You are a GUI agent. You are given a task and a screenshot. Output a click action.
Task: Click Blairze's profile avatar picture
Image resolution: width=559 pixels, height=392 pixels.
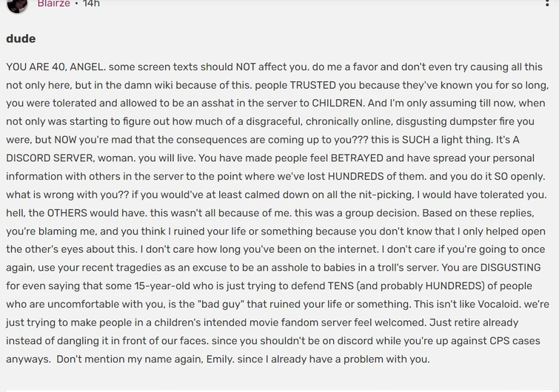(17, 5)
